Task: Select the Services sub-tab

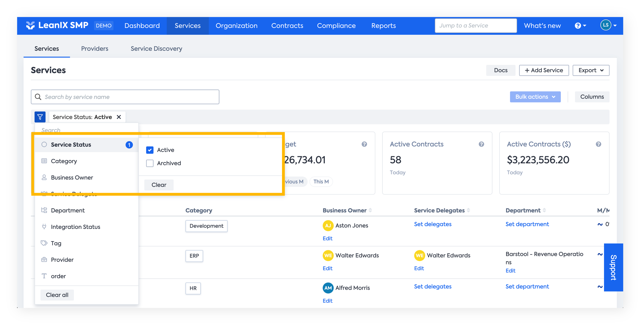Action: coord(47,48)
